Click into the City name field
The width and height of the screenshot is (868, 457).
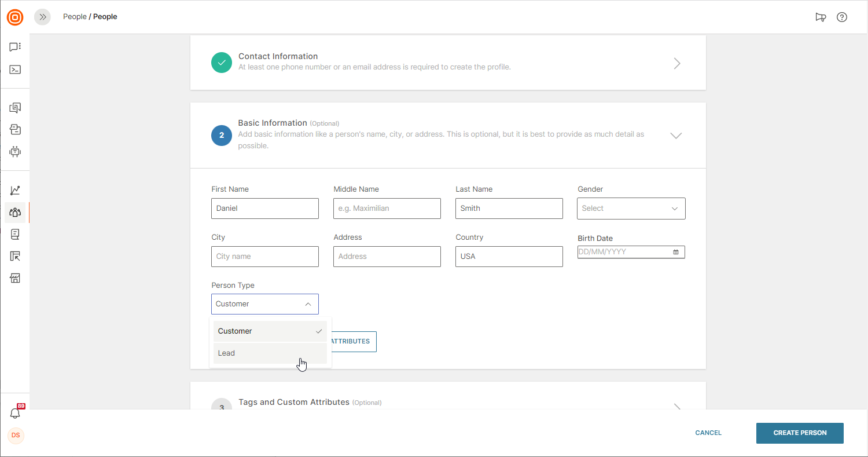(265, 257)
